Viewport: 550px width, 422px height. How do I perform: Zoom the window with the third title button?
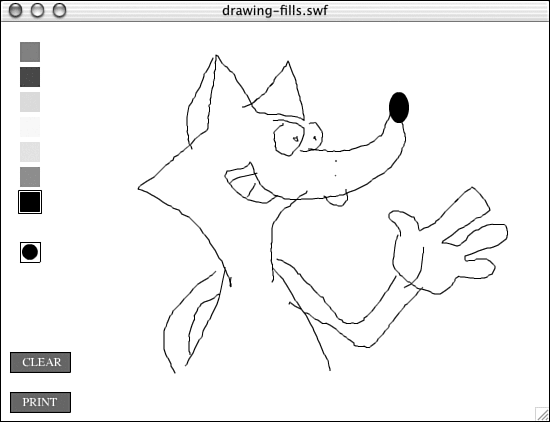pyautogui.click(x=60, y=11)
